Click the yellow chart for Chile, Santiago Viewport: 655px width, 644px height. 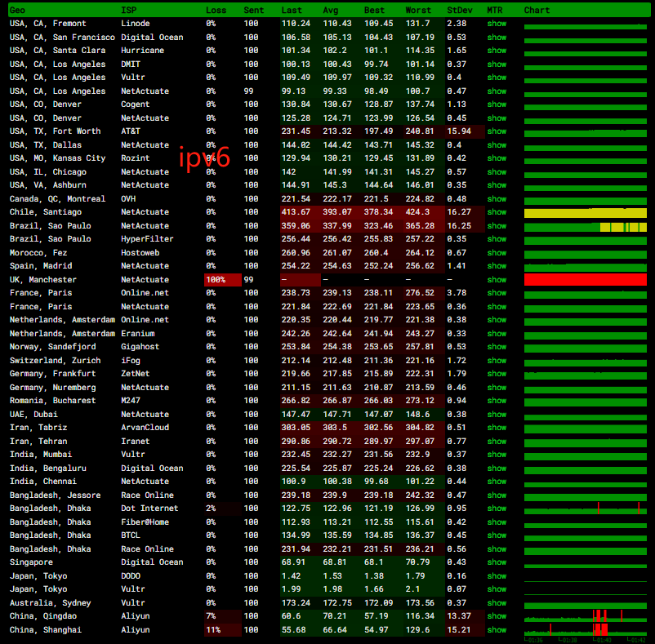586,213
